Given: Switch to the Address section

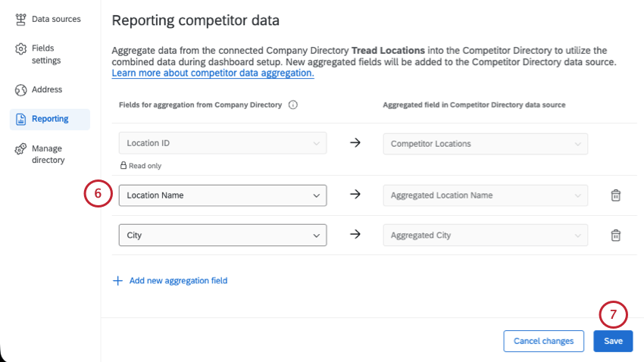Looking at the screenshot, I should pyautogui.click(x=47, y=90).
